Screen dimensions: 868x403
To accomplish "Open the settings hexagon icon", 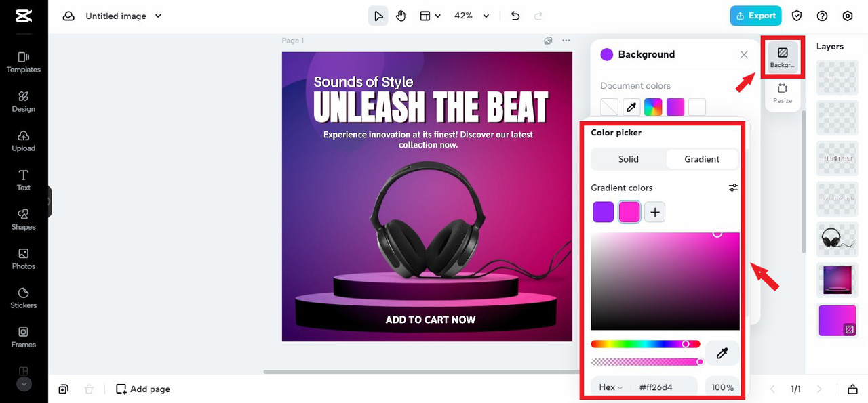I will tap(848, 16).
